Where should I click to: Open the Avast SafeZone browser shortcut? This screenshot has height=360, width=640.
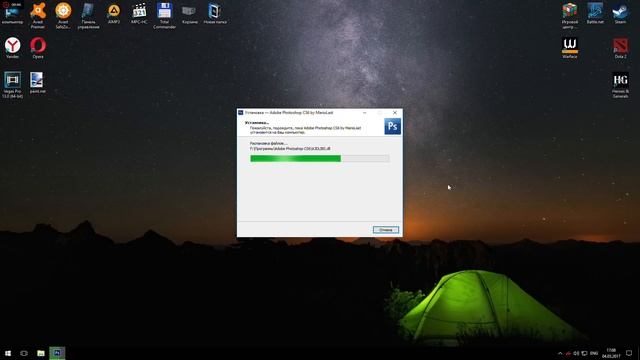pyautogui.click(x=63, y=15)
